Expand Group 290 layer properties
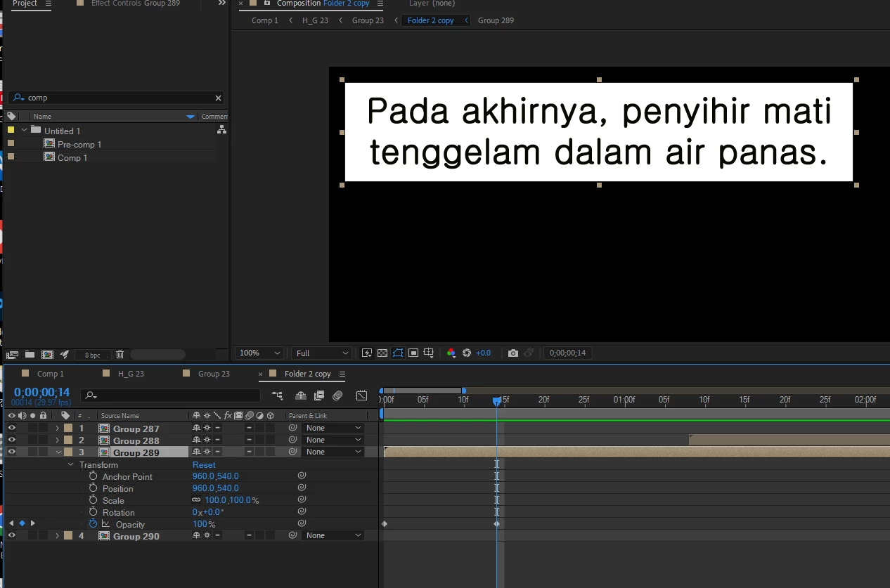The image size is (890, 588). coord(58,536)
